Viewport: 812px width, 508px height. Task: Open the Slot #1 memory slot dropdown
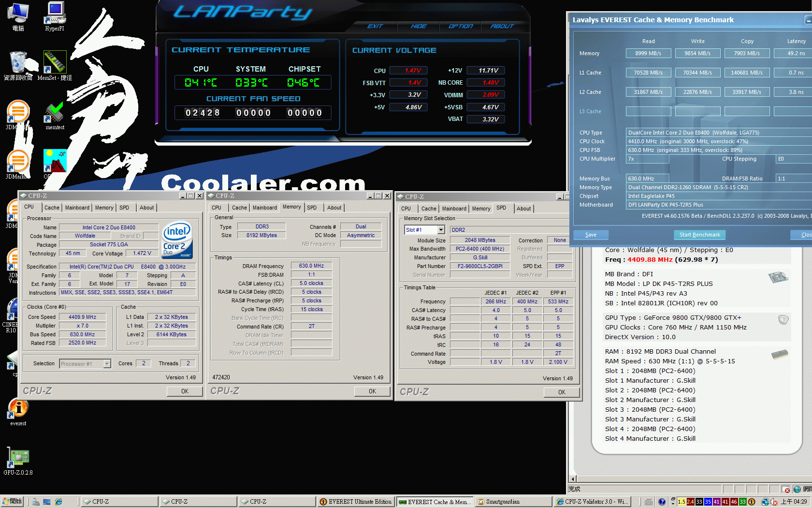pyautogui.click(x=441, y=230)
